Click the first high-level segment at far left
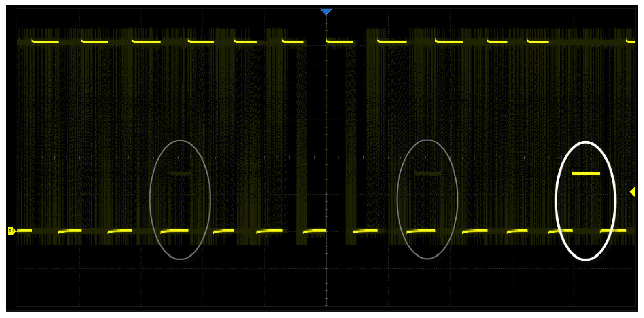The image size is (644, 318). (x=45, y=42)
